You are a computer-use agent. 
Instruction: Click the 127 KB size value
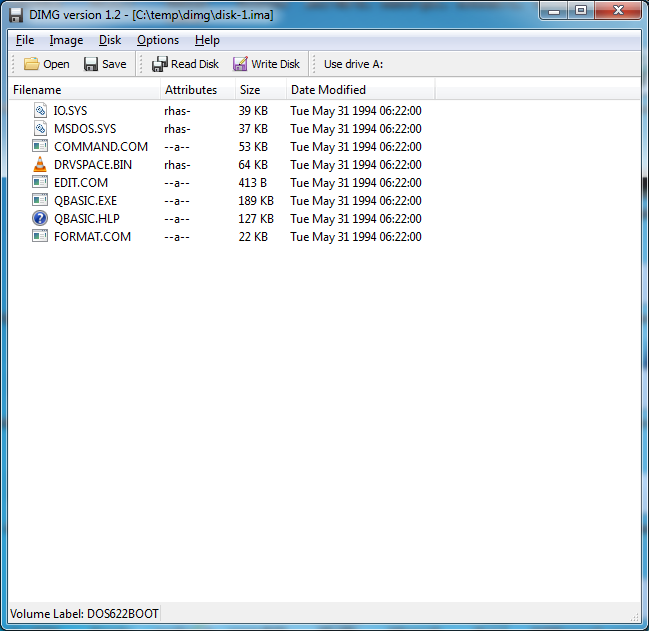256,218
